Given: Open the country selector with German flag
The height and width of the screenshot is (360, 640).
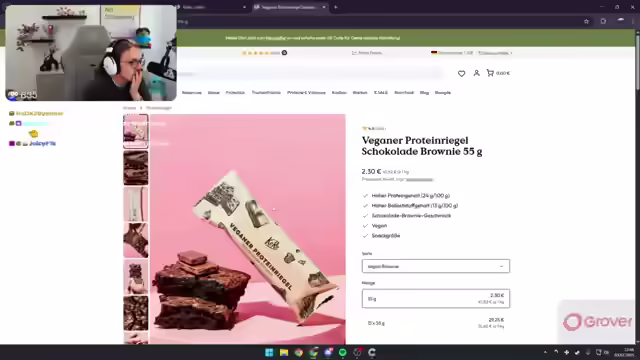Looking at the screenshot, I should [452, 53].
